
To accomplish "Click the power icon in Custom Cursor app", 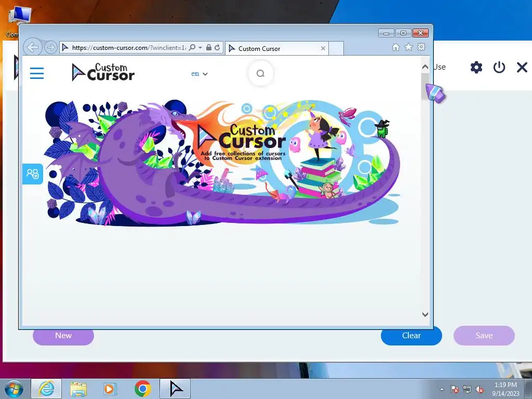I will pos(499,67).
